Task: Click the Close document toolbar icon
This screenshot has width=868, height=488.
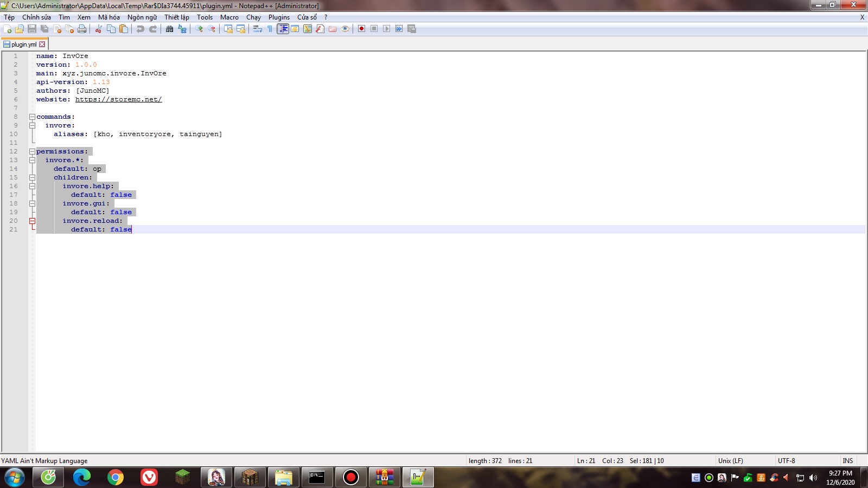Action: pos(57,29)
